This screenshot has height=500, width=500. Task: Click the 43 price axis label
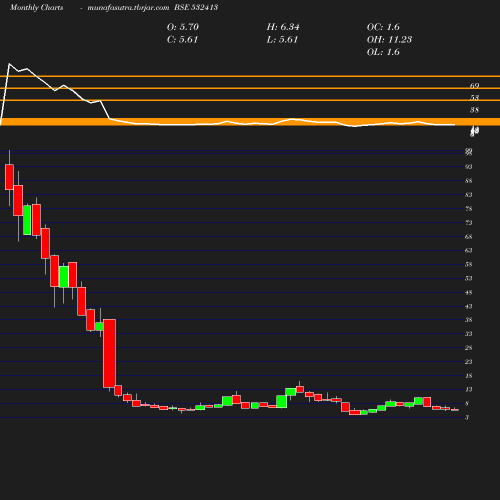pos(469,306)
